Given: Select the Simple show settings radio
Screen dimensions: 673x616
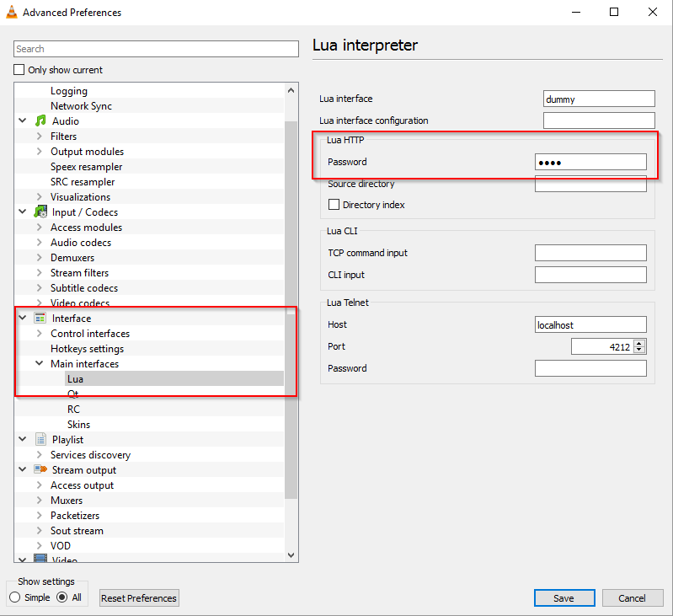Looking at the screenshot, I should coord(15,597).
